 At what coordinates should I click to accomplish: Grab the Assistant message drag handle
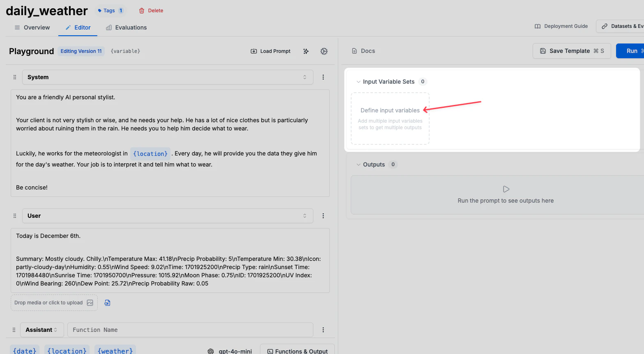pyautogui.click(x=14, y=330)
